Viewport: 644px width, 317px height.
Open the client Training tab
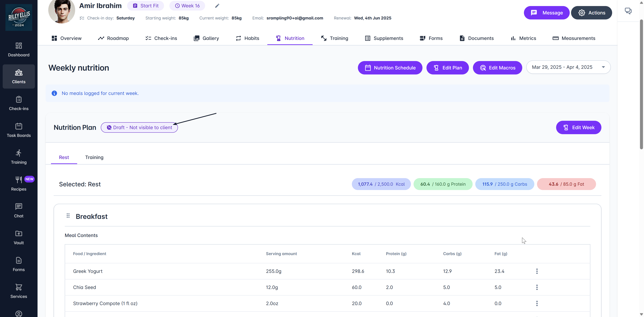[x=335, y=38]
